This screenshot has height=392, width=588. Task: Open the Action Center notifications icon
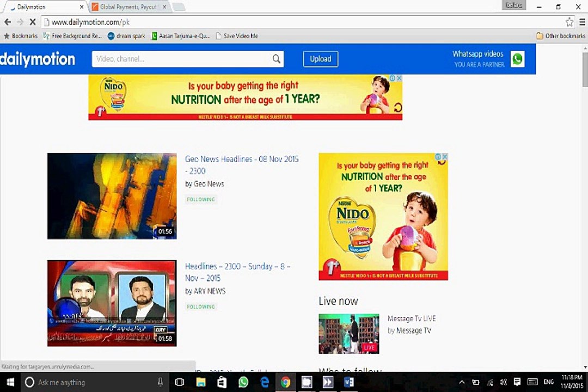tap(517, 382)
